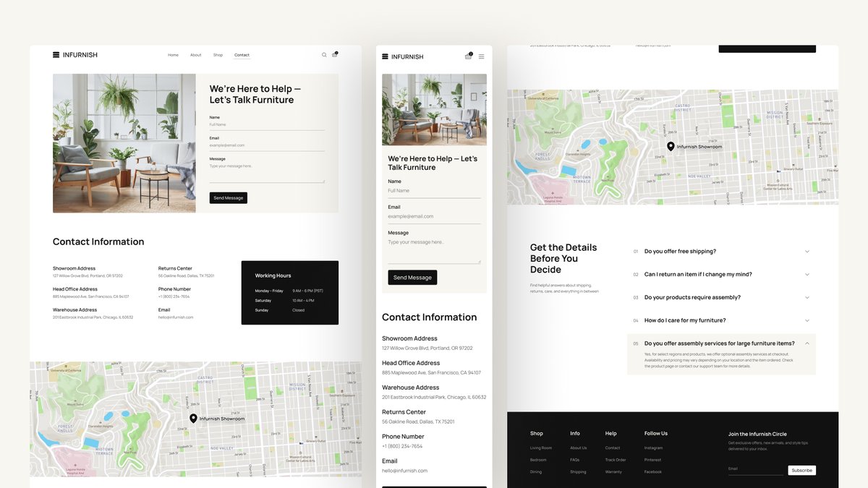Open the shopping cart icon with notification badge
868x488 pixels.
tap(333, 54)
